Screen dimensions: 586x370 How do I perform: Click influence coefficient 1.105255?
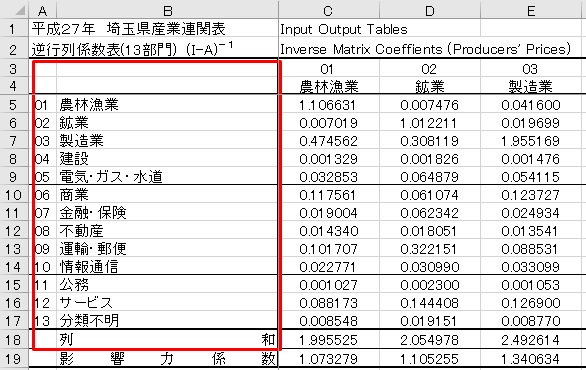[x=429, y=359]
